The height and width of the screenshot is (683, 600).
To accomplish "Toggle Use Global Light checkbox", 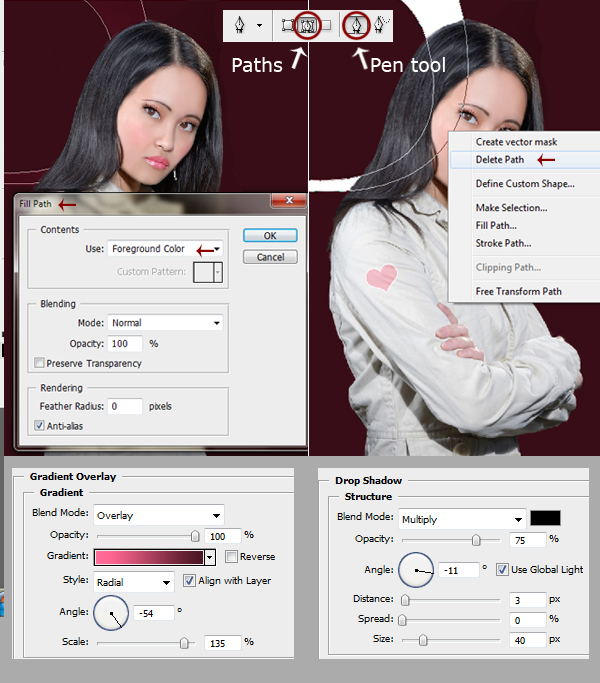I will (x=502, y=569).
